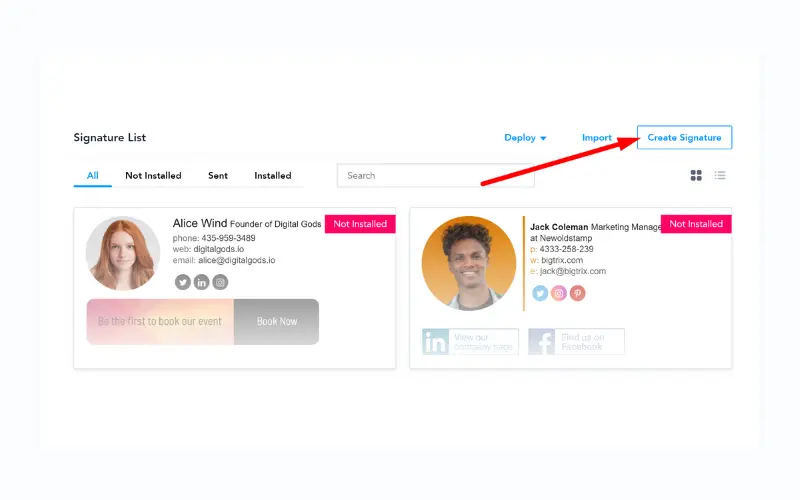Click Jack Coleman's Pinterest icon
This screenshot has width=800, height=500.
tap(578, 293)
